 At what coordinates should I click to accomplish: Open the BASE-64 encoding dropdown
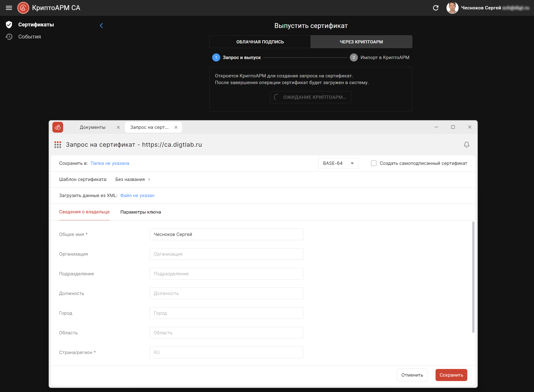(338, 163)
